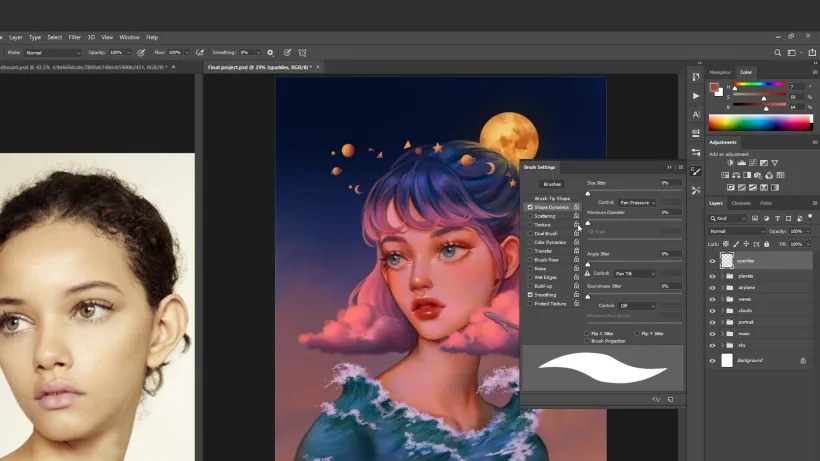Expand the planets layer group
The width and height of the screenshot is (820, 461).
[x=722, y=276]
